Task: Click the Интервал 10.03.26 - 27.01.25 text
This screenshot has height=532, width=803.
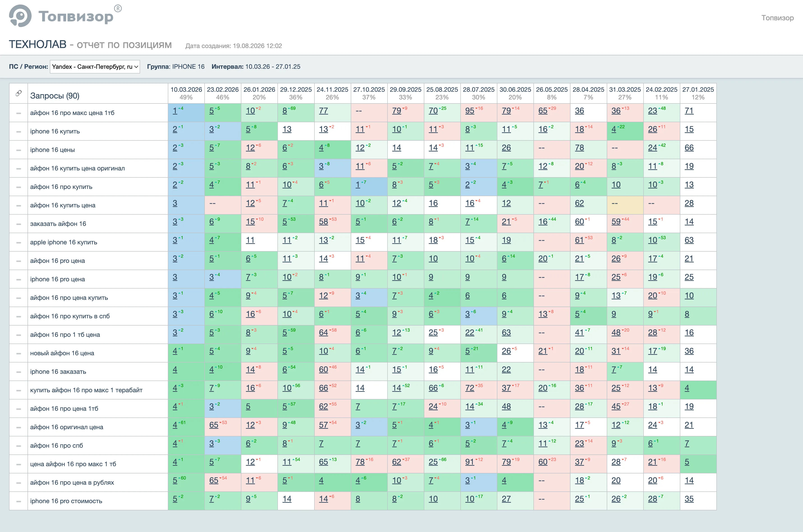Action: click(256, 66)
